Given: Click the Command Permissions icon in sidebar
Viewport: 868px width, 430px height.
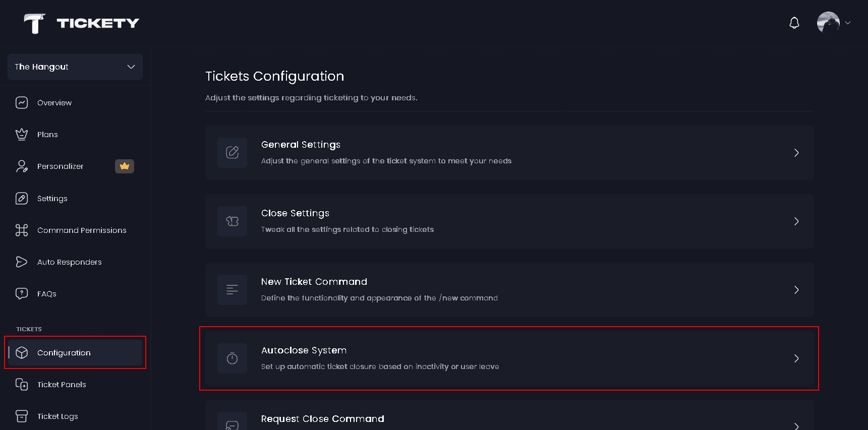Looking at the screenshot, I should [22, 230].
